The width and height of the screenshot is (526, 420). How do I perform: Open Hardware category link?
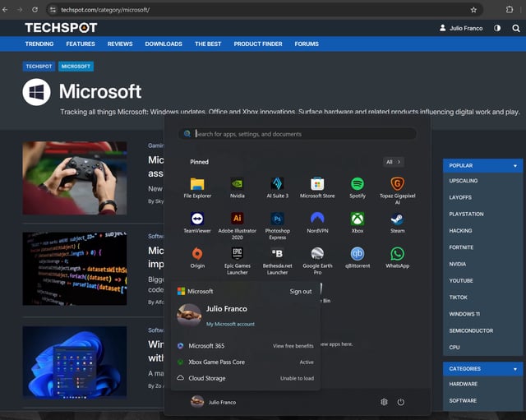tap(464, 384)
